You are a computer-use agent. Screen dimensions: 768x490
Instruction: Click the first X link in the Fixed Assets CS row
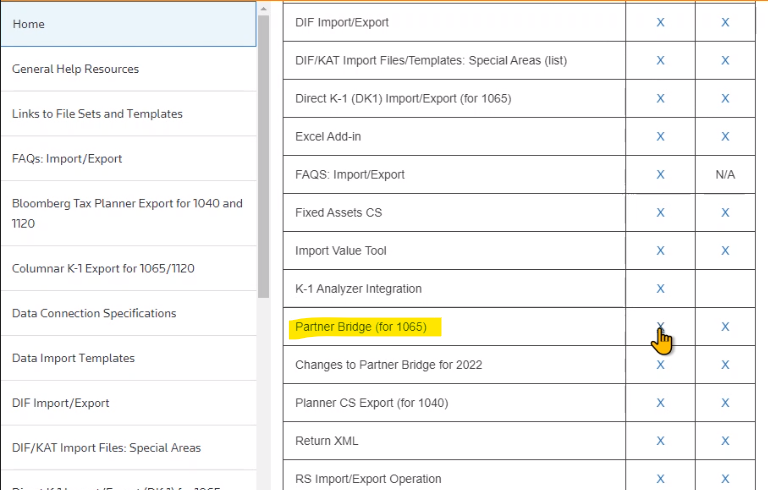660,213
